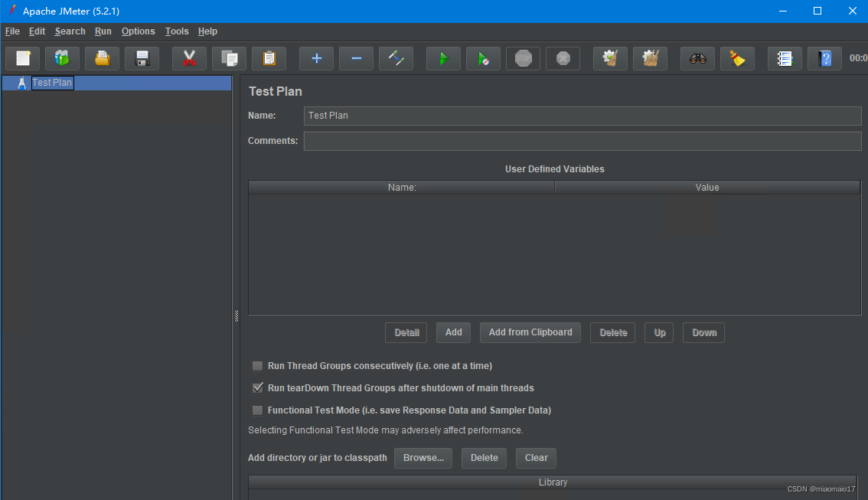This screenshot has width=868, height=500.
Task: Click the Value column header
Action: coord(707,188)
